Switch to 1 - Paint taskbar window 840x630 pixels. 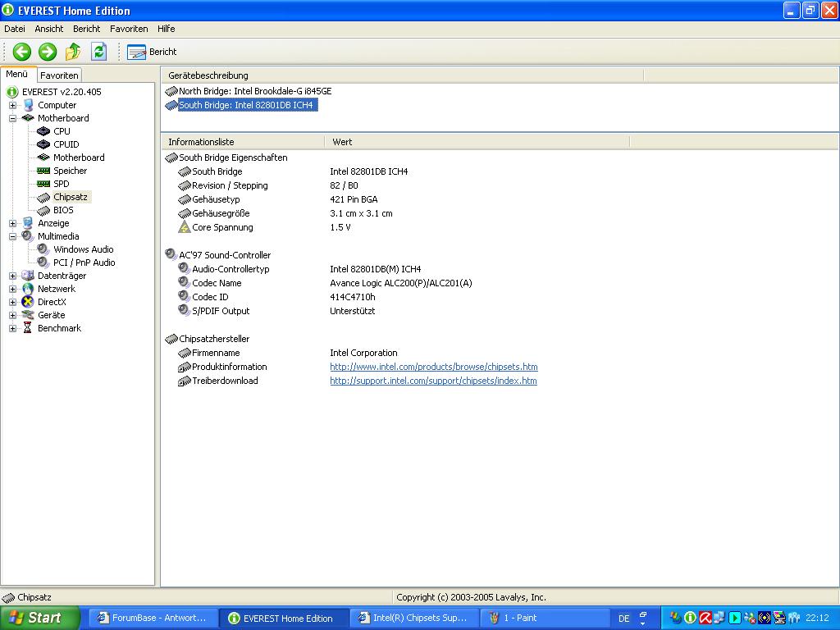pos(545,619)
